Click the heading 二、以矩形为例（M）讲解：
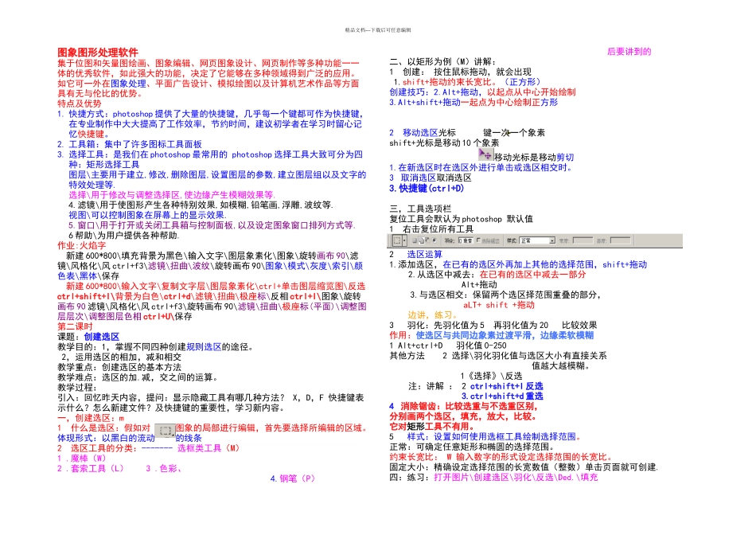Viewport: 756px width, 535px height. click(442, 62)
